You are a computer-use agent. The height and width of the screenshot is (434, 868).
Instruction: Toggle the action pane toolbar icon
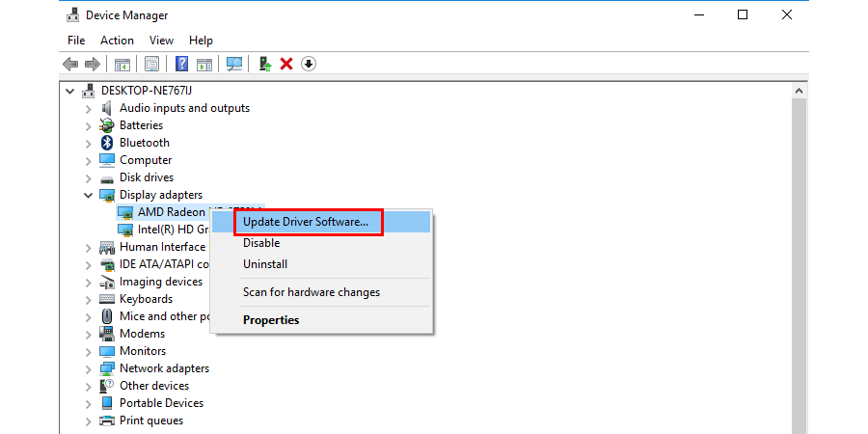point(204,65)
